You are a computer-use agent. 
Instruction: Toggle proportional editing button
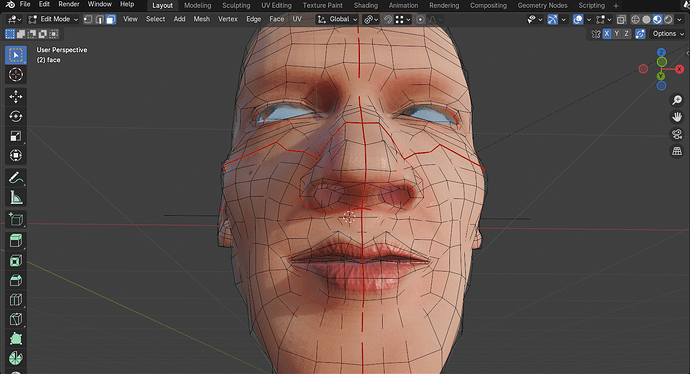click(420, 19)
